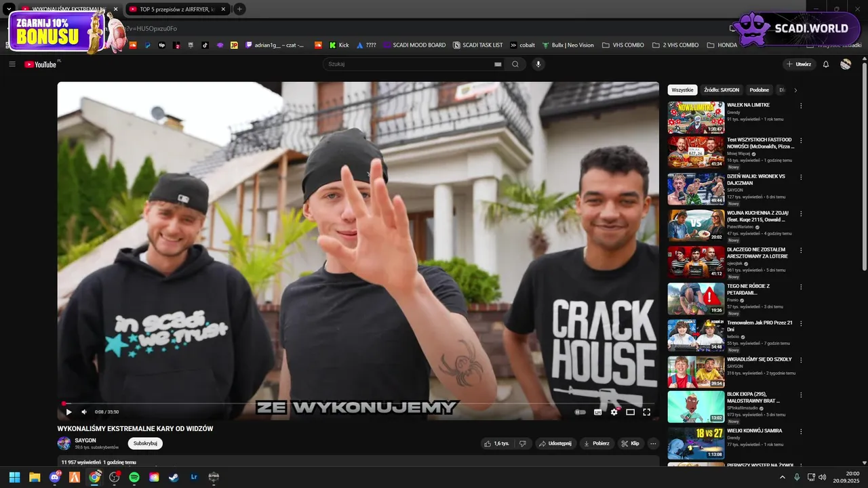
Task: Toggle autoplay switch in player
Action: 580,411
